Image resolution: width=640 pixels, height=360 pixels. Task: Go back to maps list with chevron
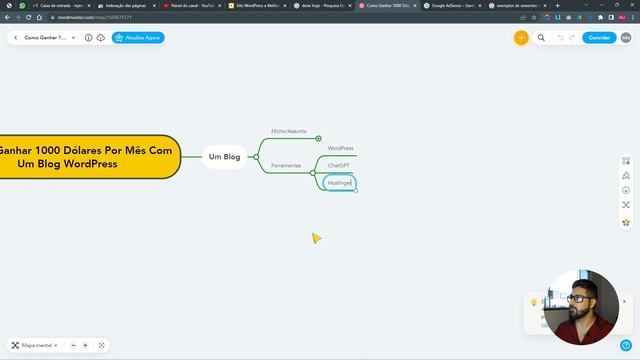16,38
